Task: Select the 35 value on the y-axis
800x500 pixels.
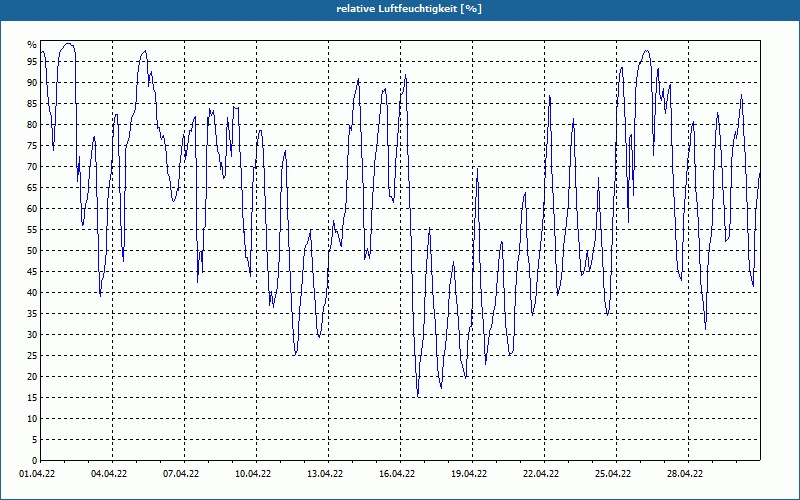Action: [x=32, y=314]
